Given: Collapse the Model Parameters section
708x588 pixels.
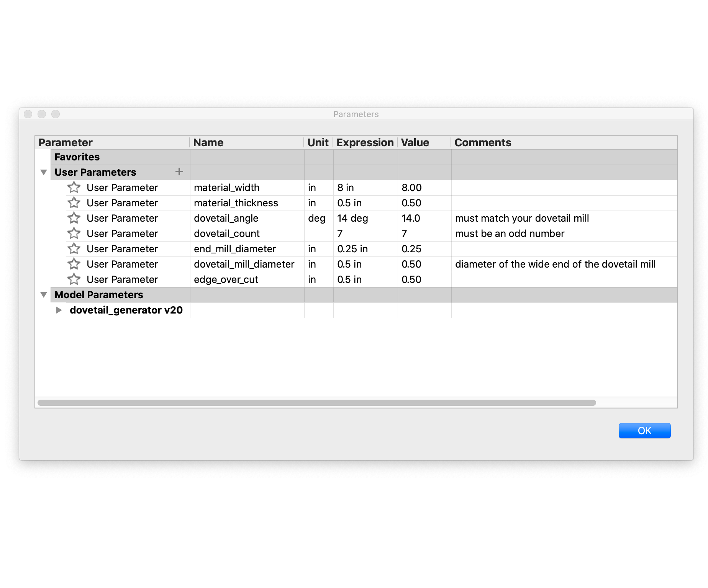Looking at the screenshot, I should coord(44,295).
